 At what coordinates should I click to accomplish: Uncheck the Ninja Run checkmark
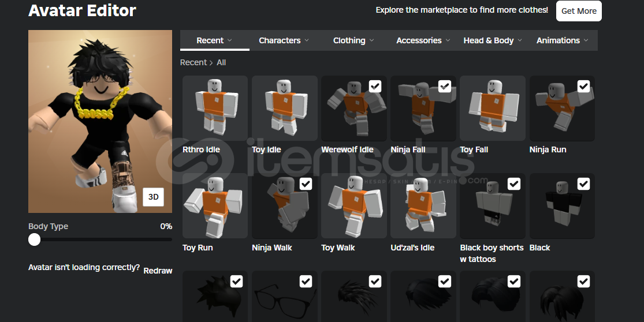(x=583, y=86)
